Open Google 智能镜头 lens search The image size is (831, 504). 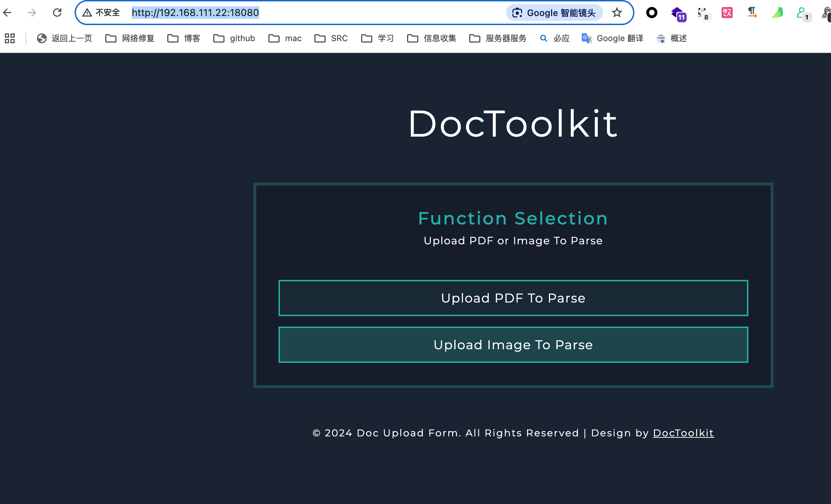click(554, 13)
